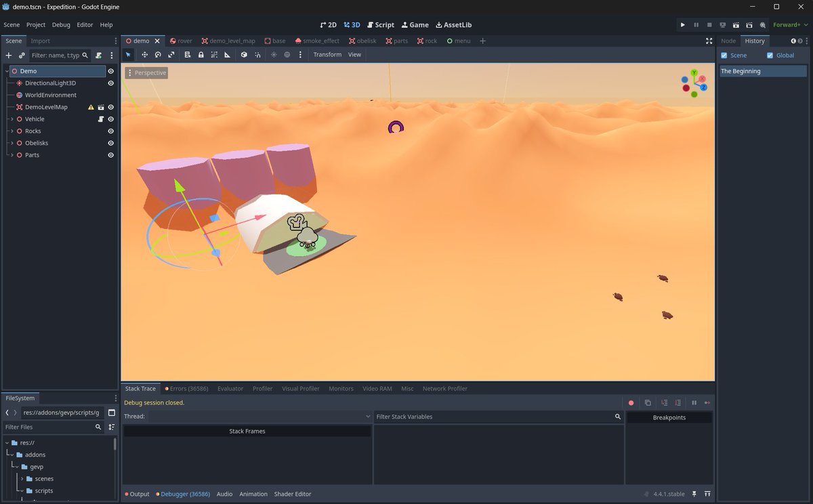The height and width of the screenshot is (504, 813).
Task: Run a specific scene clapper icon
Action: [x=749, y=24]
